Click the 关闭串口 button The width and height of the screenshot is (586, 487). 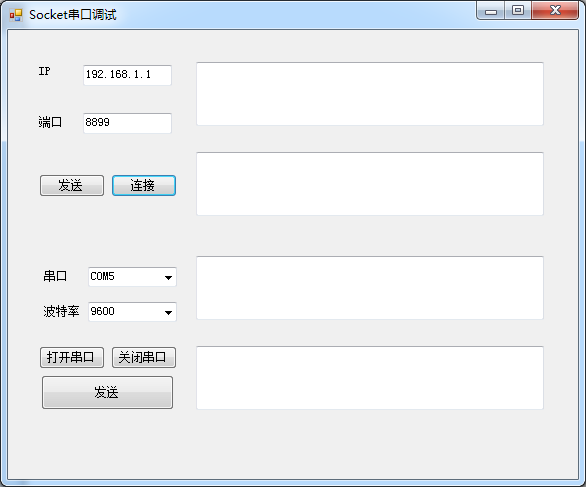144,358
